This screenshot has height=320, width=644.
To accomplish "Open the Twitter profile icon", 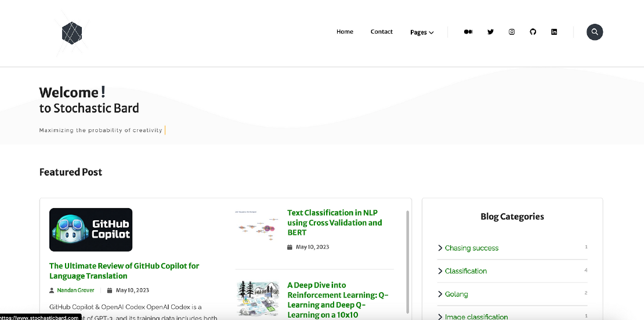I will 490,31.
